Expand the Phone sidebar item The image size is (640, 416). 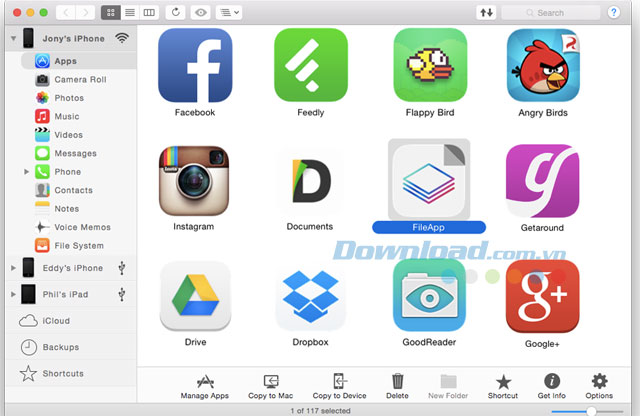[x=27, y=171]
